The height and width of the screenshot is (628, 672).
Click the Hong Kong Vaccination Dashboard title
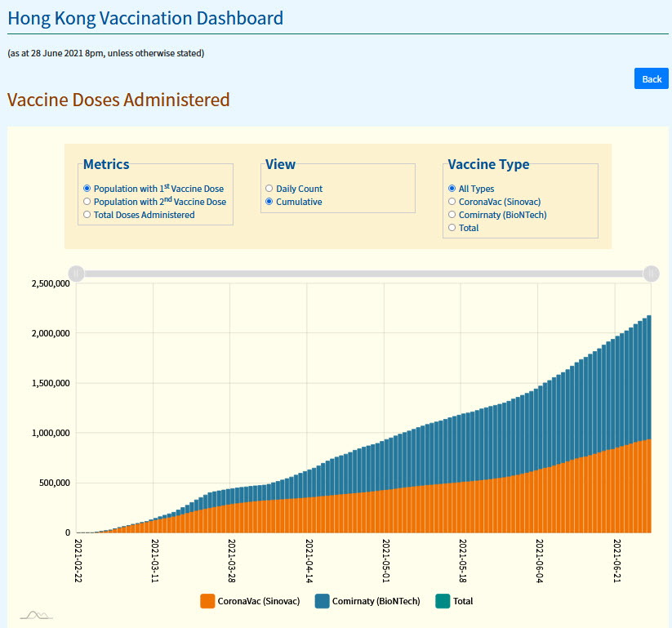[145, 18]
